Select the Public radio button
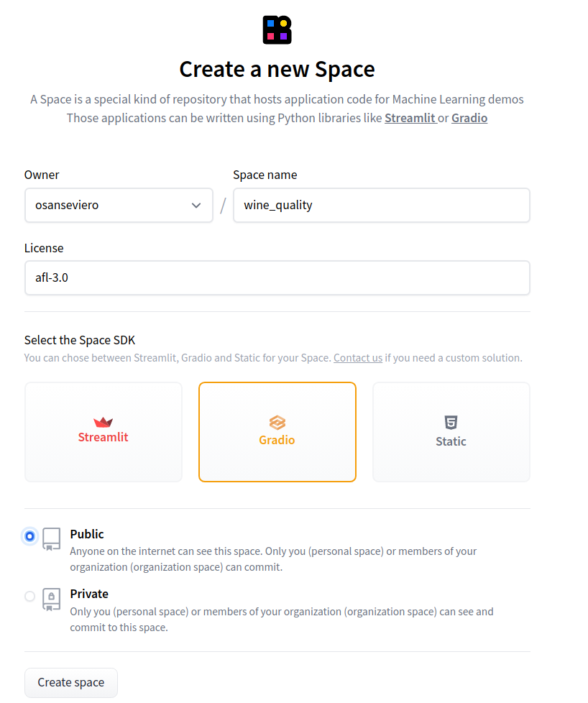This screenshot has height=703, width=588. tap(29, 536)
